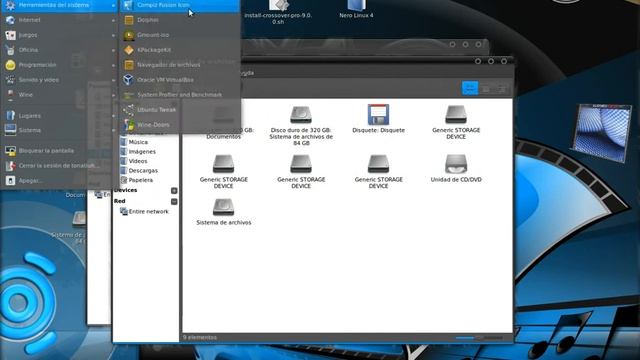Open Papelera trash in the sidebar
Image resolution: width=640 pixels, height=360 pixels.
click(137, 180)
